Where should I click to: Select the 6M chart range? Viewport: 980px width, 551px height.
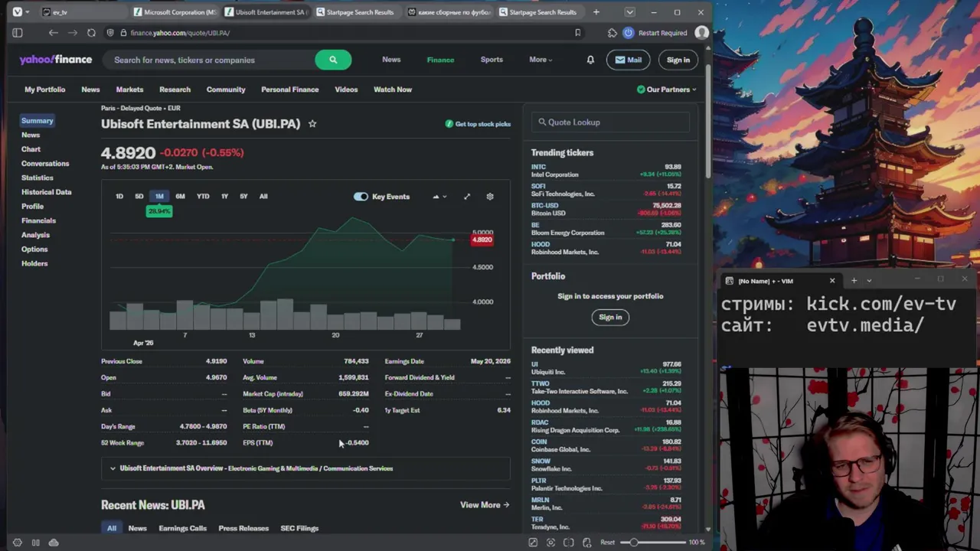coord(180,197)
